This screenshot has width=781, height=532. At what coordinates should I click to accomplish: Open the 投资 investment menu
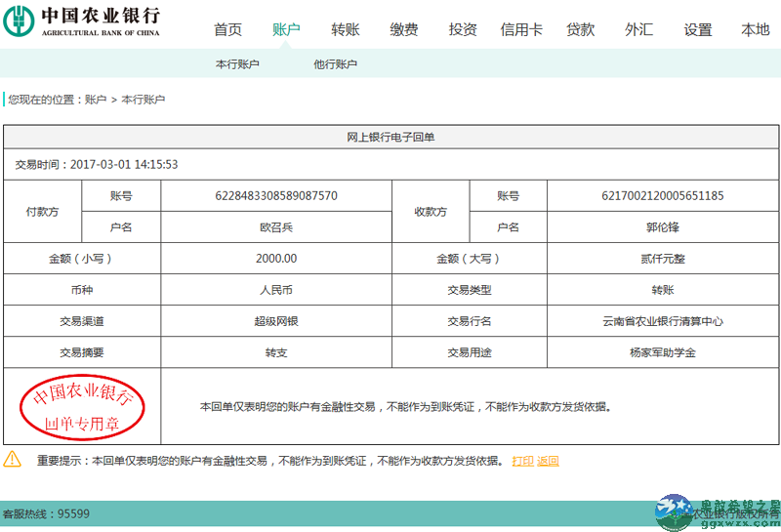coord(463,29)
